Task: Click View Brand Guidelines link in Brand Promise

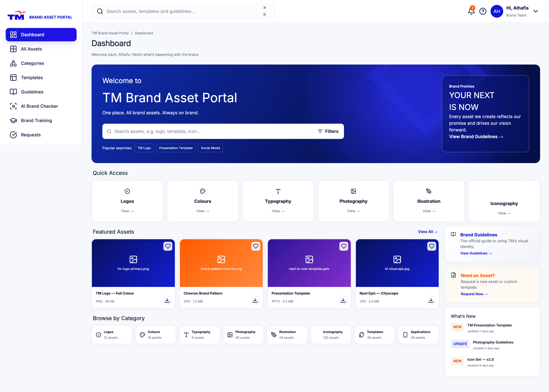Action: coord(476,137)
